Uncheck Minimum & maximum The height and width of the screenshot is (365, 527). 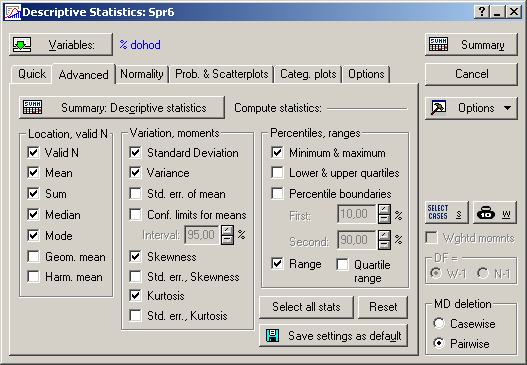[x=277, y=153]
